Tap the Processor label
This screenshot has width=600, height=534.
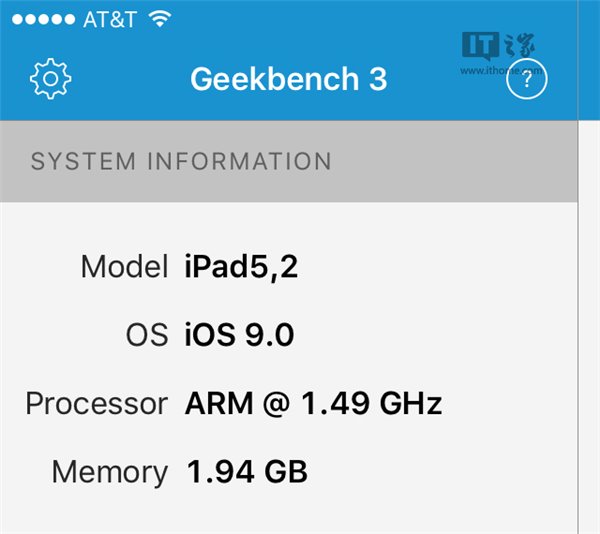(96, 404)
